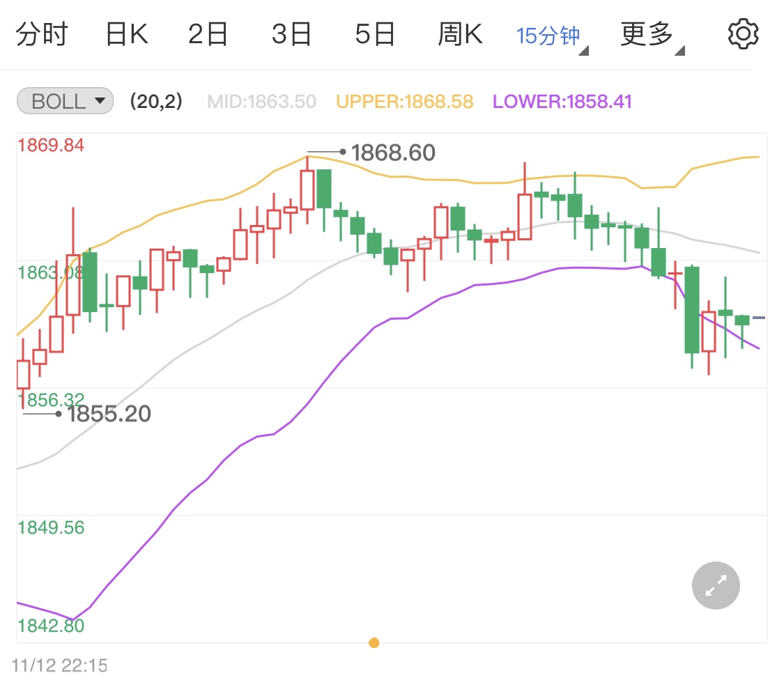784x682 pixels.
Task: Switch to the 周K tab
Action: [x=460, y=34]
